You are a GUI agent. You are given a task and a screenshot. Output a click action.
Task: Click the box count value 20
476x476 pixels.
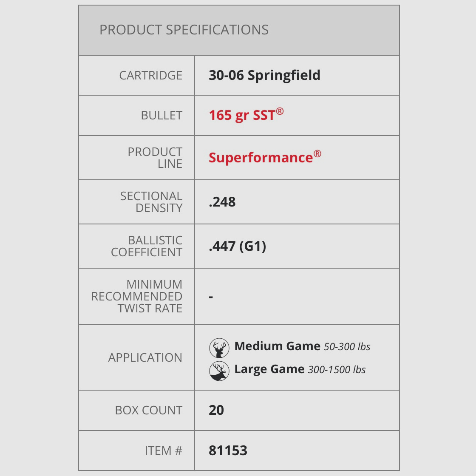coord(216,410)
